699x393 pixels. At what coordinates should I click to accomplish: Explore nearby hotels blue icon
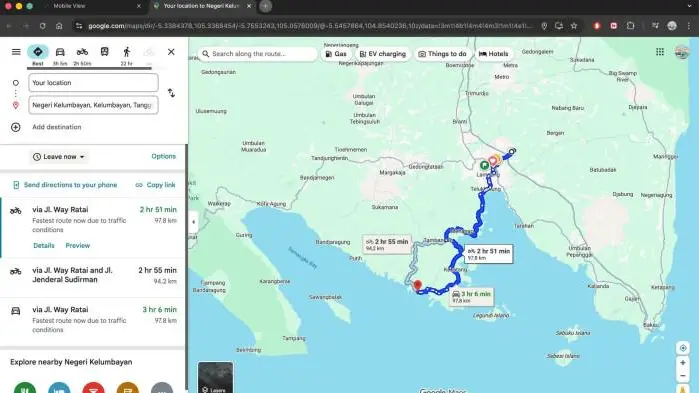59,388
